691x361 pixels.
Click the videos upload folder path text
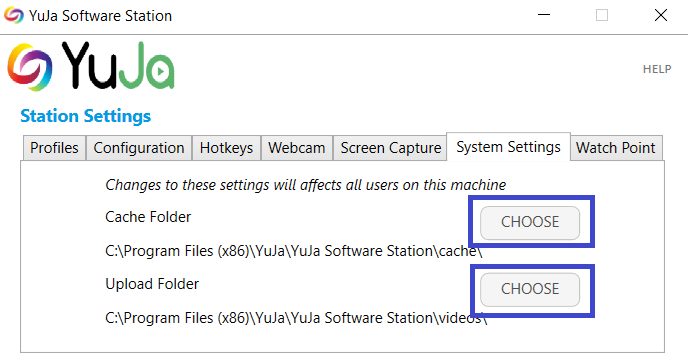pyautogui.click(x=296, y=318)
